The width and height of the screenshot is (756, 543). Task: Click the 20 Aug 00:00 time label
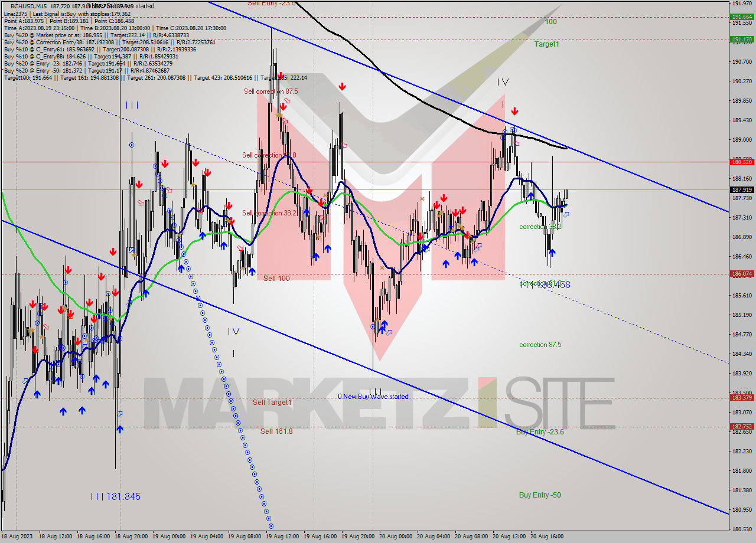(x=395, y=537)
